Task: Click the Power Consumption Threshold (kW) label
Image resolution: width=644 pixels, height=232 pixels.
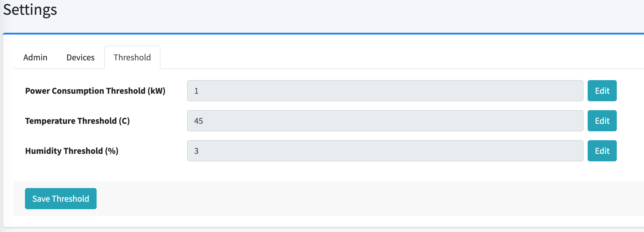Action: (95, 91)
